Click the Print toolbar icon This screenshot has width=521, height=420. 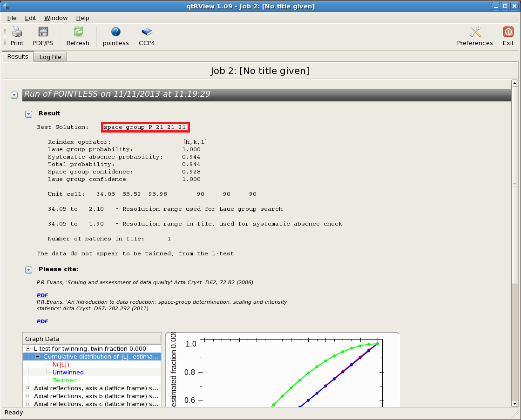pyautogui.click(x=17, y=32)
